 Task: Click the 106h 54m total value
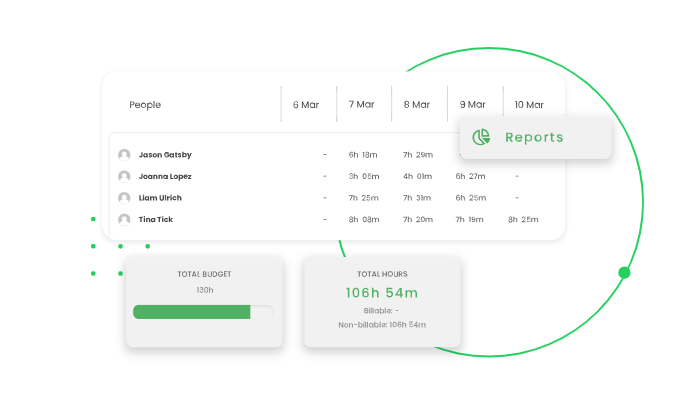point(382,293)
